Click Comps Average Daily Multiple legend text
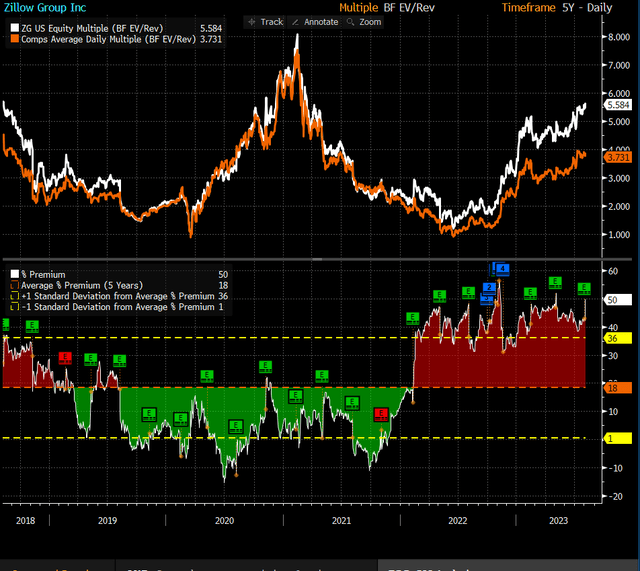The height and width of the screenshot is (571, 640). point(109,39)
